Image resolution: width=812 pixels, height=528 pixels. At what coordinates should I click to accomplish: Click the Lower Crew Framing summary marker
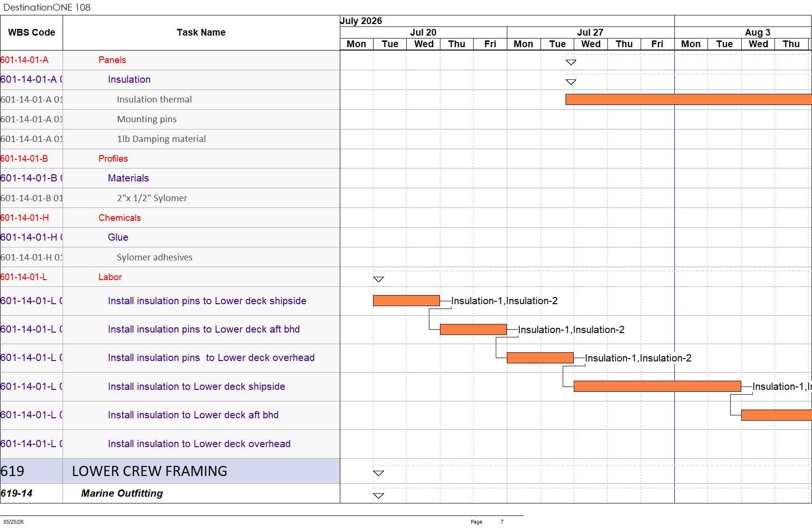pos(379,473)
